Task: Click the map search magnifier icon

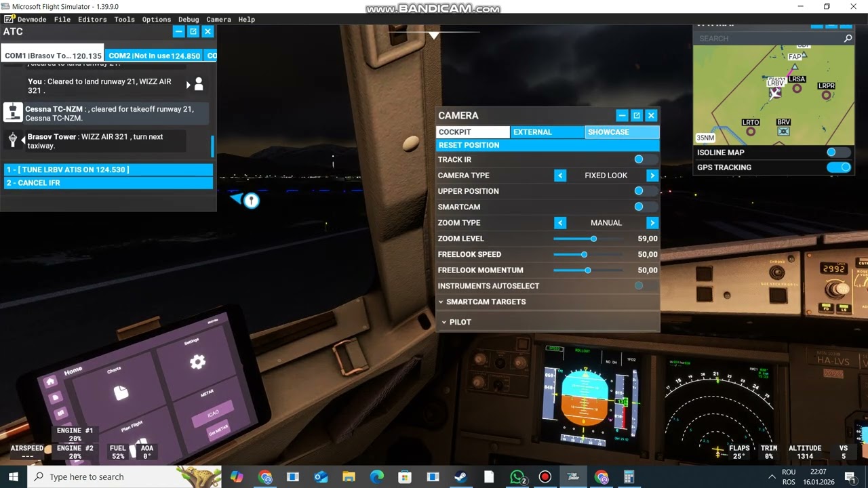Action: point(848,39)
